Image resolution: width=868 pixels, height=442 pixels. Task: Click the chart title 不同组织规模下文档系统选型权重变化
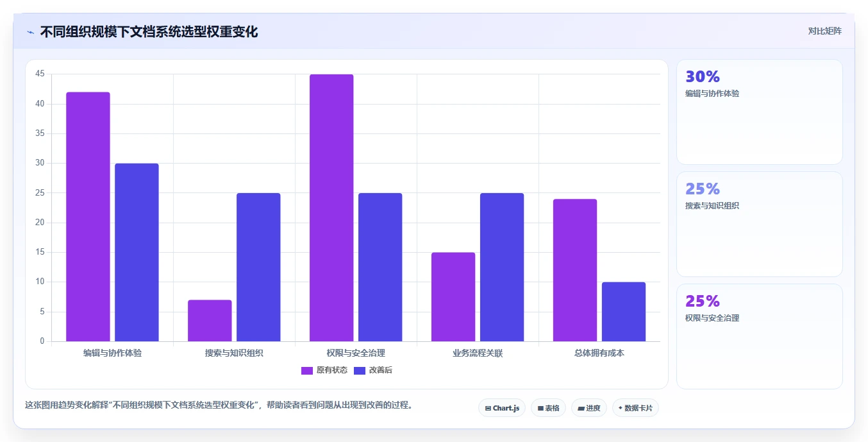tap(149, 31)
